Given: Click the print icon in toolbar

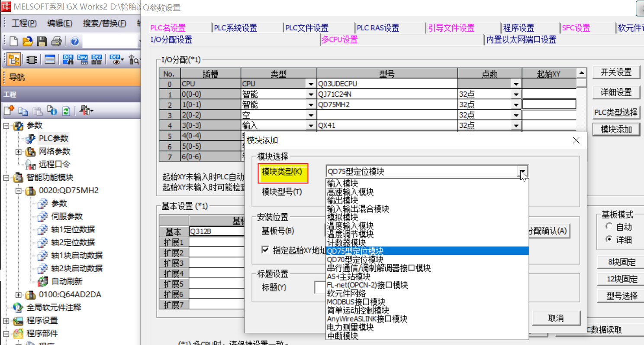Looking at the screenshot, I should pos(56,42).
